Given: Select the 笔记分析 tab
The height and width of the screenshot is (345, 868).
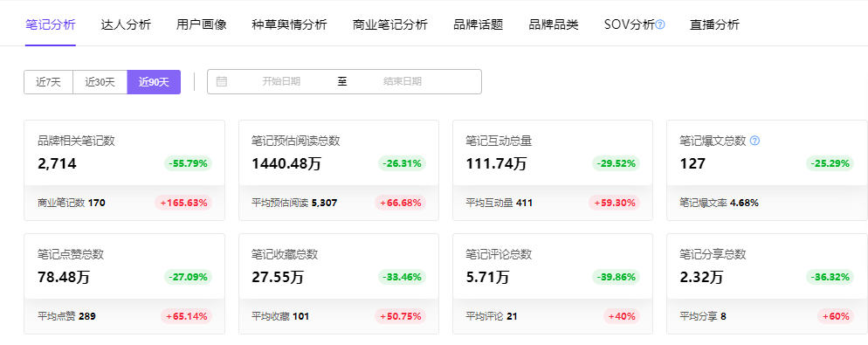Looking at the screenshot, I should [51, 25].
